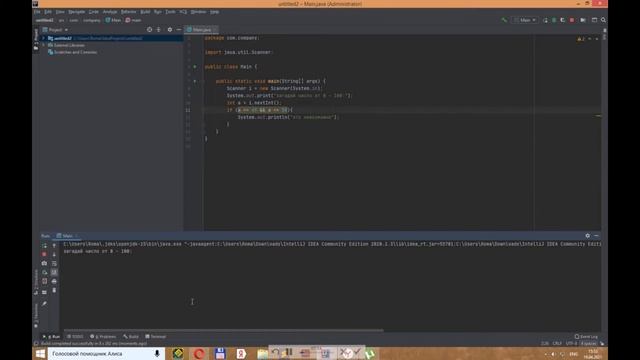This screenshot has height=360, width=640.
Task: Toggle Scroll to End in the Run console
Action: [54, 272]
